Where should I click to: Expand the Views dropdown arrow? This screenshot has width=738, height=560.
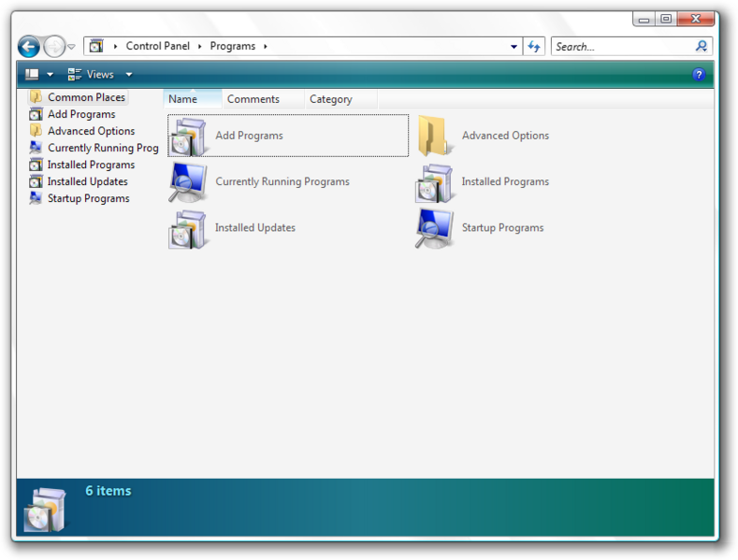coord(129,75)
